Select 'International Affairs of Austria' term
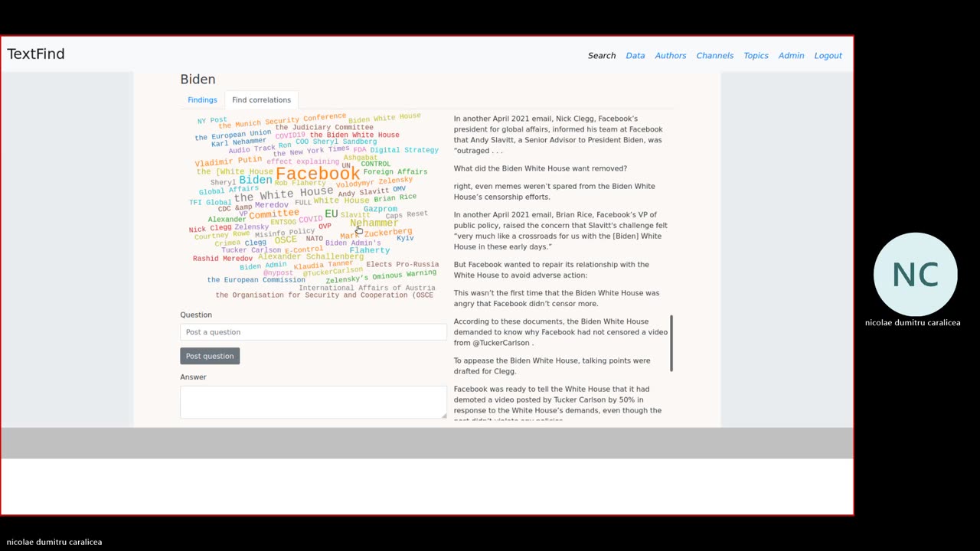Screen dimensions: 980x551 click(x=367, y=288)
